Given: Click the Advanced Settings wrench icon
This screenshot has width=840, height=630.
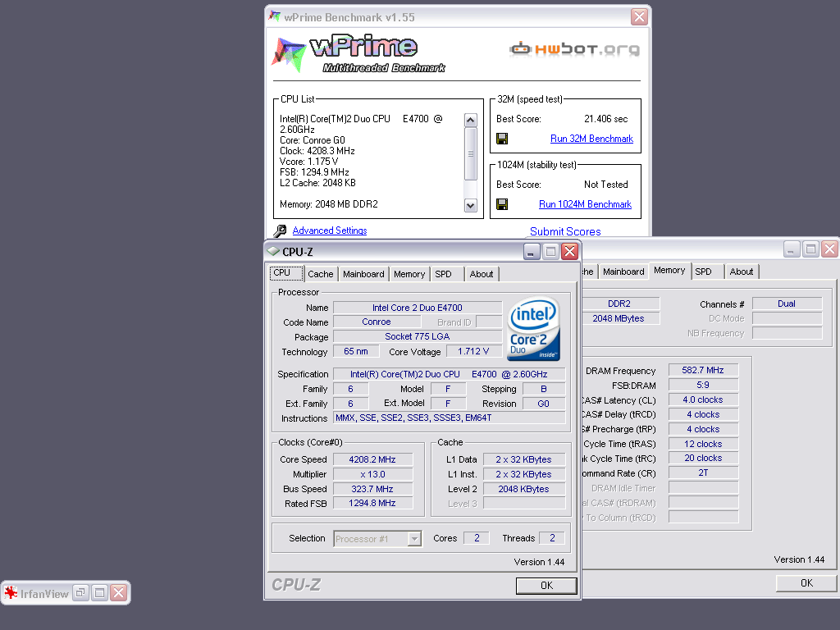Looking at the screenshot, I should click(281, 231).
